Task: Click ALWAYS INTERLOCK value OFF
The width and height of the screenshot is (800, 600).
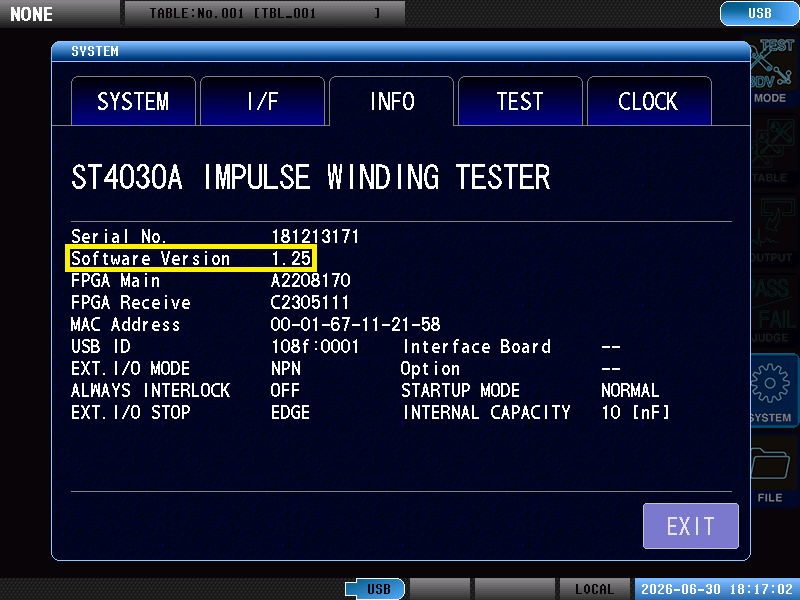Action: click(285, 390)
